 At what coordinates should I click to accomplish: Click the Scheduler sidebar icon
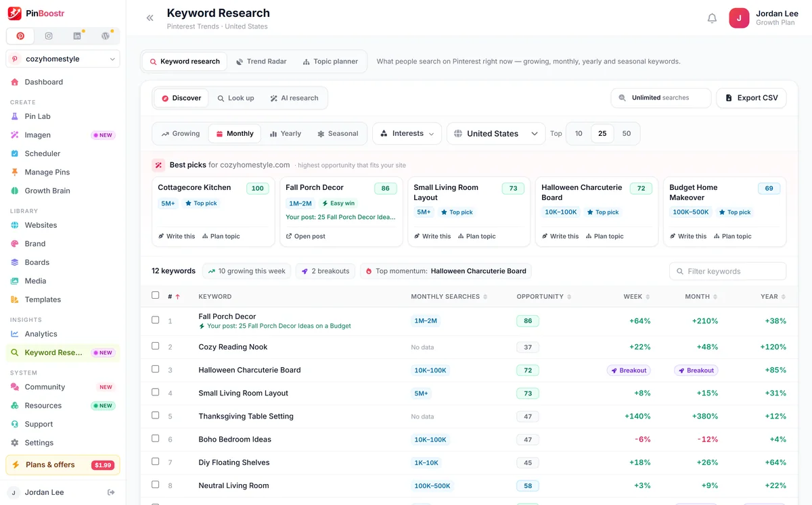pyautogui.click(x=15, y=153)
